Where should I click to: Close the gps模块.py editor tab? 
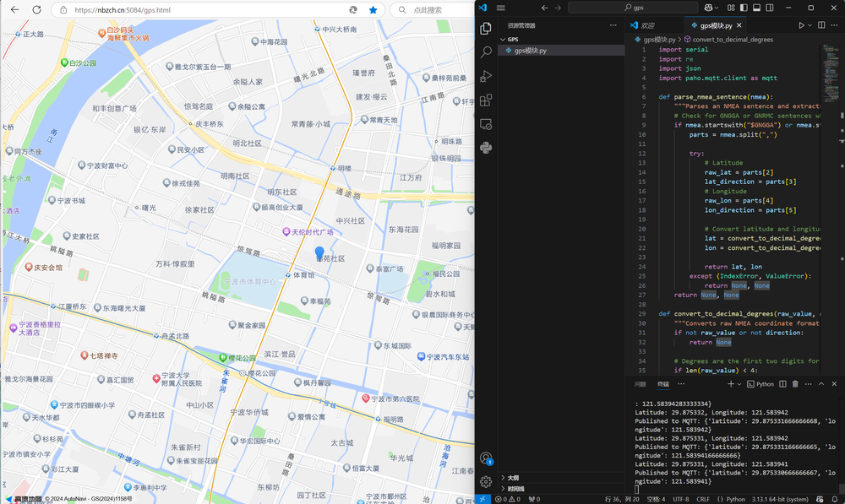pos(739,25)
